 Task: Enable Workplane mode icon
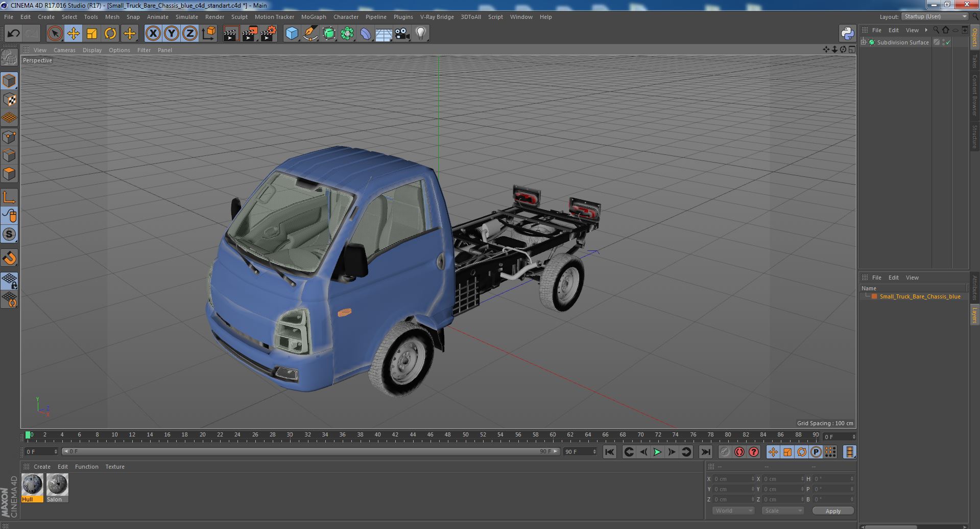[x=9, y=118]
